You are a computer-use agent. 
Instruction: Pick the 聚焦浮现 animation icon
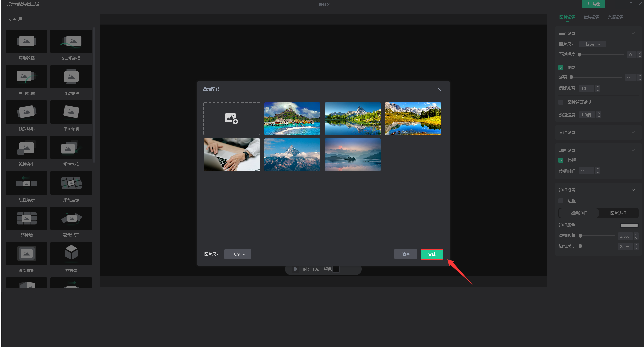click(71, 218)
